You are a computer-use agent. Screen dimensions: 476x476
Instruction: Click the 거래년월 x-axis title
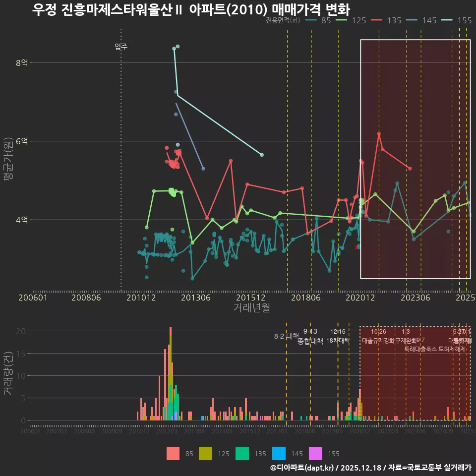(x=251, y=307)
